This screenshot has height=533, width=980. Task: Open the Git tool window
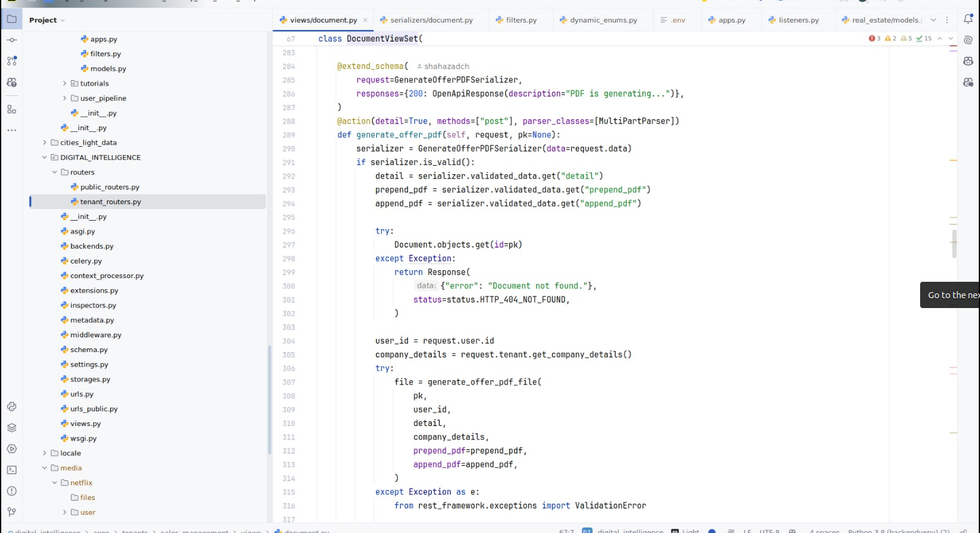[x=12, y=512]
